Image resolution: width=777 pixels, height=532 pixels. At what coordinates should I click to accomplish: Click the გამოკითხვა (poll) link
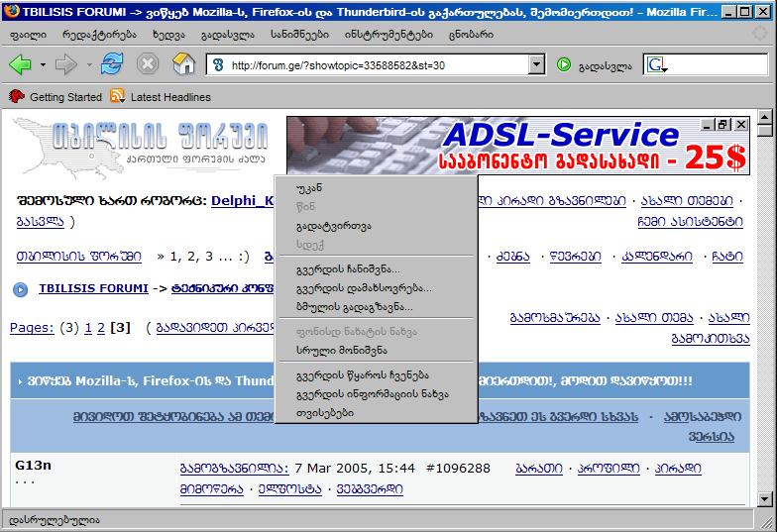click(x=711, y=339)
